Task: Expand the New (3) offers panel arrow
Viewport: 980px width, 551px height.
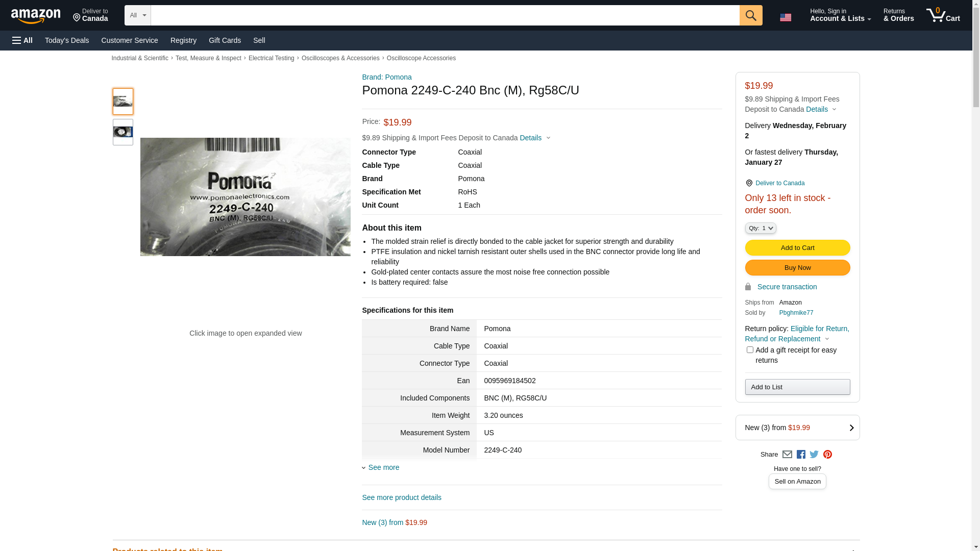Action: pos(851,428)
